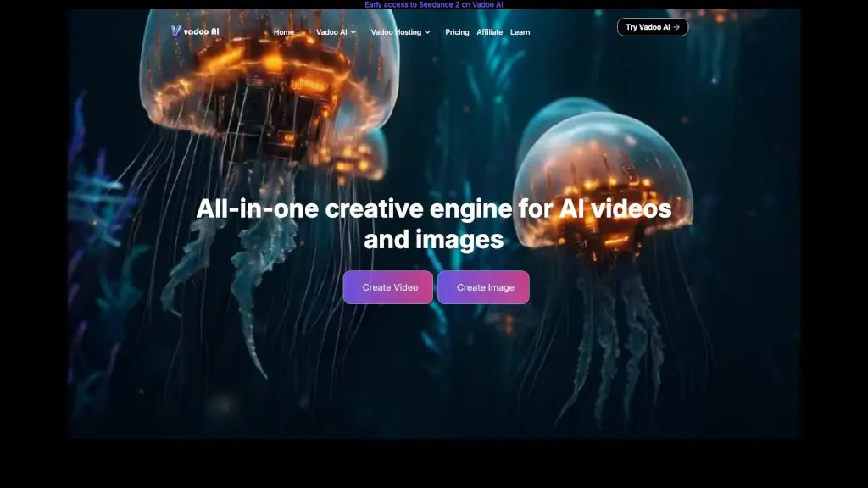The image size is (868, 488).
Task: Click the Create Video button
Action: pos(387,287)
